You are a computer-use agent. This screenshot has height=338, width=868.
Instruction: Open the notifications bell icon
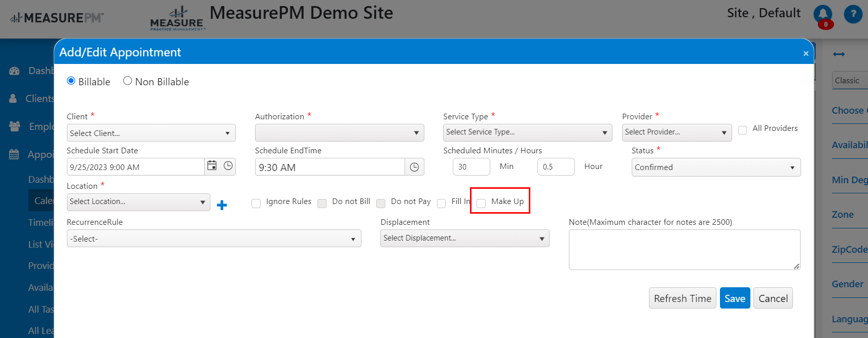pyautogui.click(x=822, y=13)
